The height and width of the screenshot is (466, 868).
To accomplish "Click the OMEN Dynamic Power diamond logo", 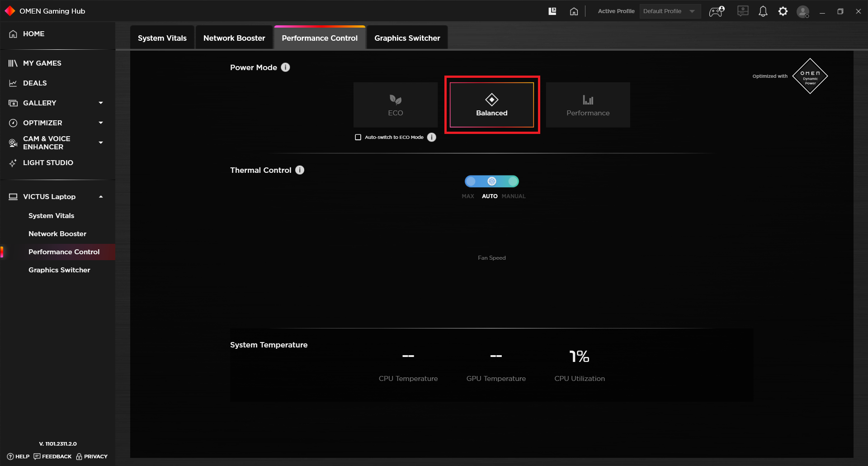I will (810, 76).
